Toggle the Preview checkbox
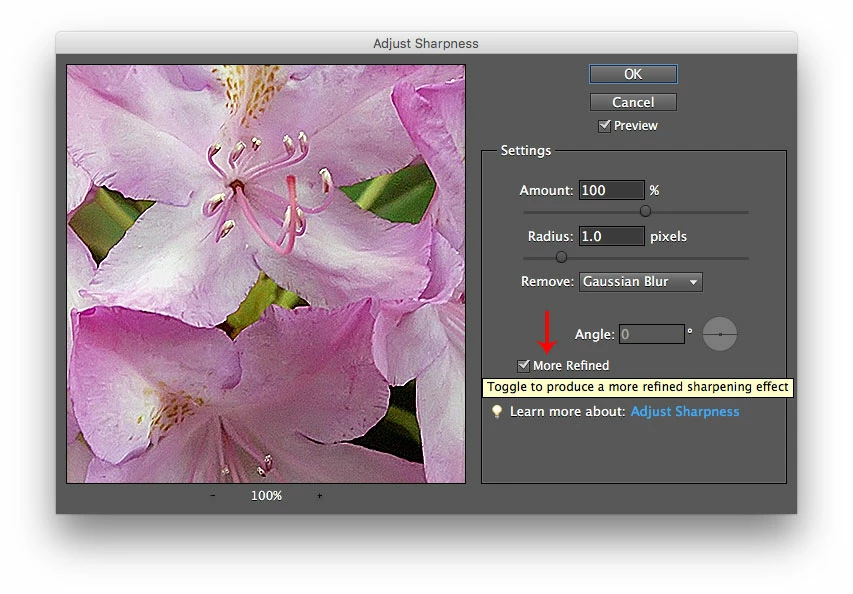The width and height of the screenshot is (853, 594). point(604,126)
